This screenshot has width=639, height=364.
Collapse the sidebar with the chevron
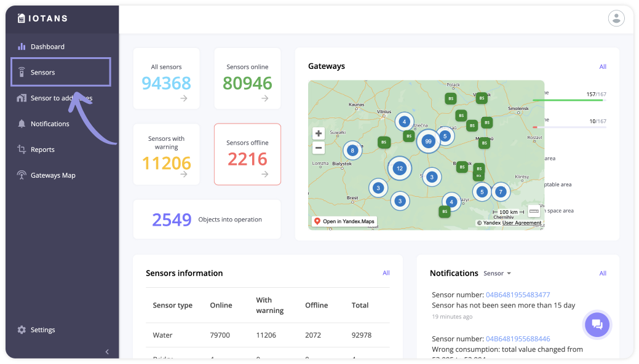click(107, 352)
